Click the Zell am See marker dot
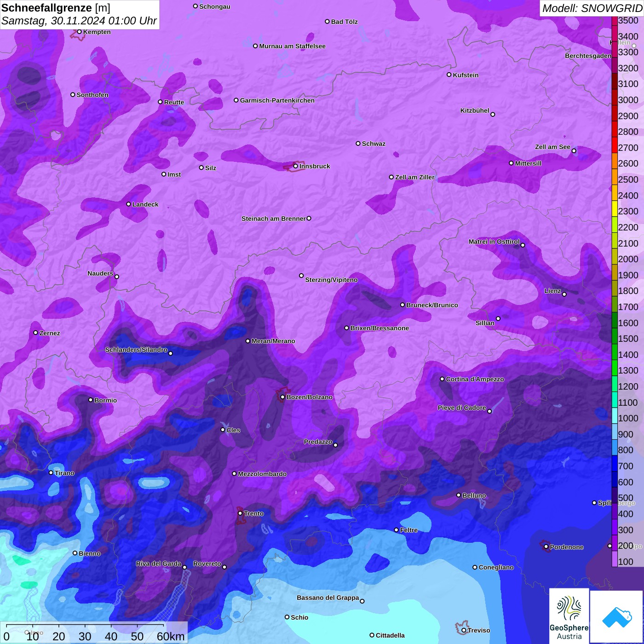Image resolution: width=644 pixels, height=644 pixels. (x=574, y=151)
